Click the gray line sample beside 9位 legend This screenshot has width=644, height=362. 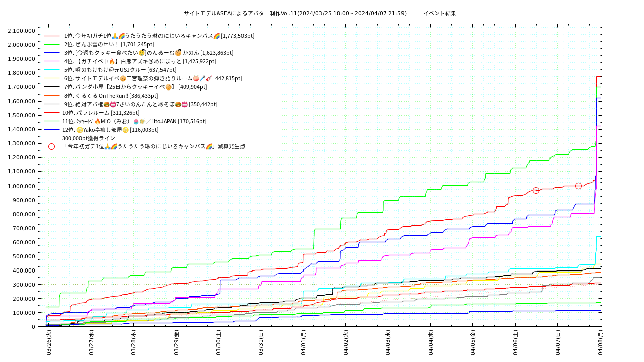tap(52, 105)
